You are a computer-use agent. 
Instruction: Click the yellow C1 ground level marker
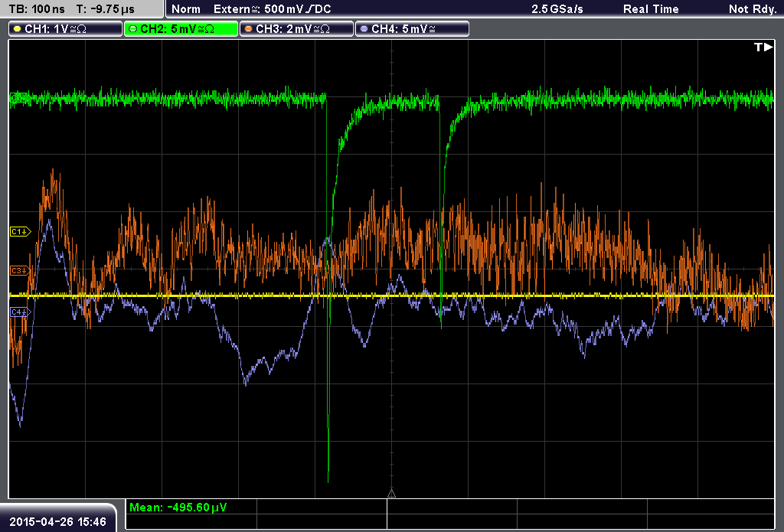(x=20, y=231)
